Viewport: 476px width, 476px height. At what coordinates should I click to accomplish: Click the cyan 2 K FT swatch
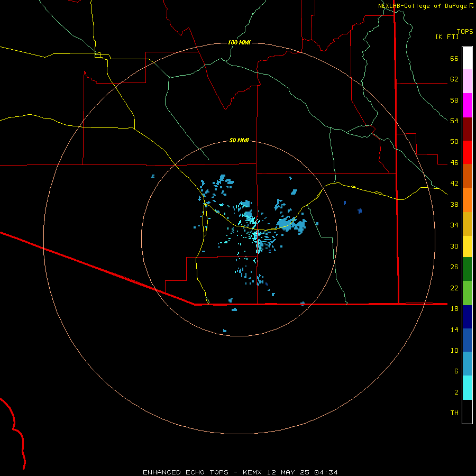click(x=467, y=388)
